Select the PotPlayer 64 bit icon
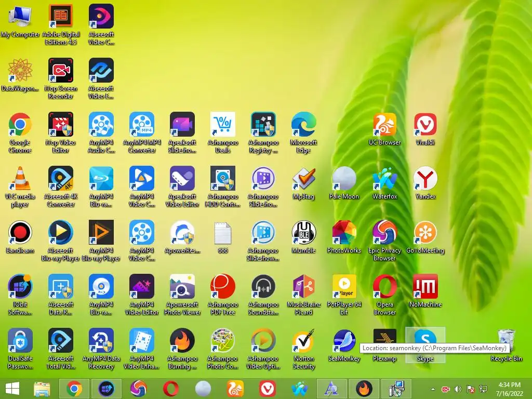This screenshot has width=532, height=399. click(344, 295)
